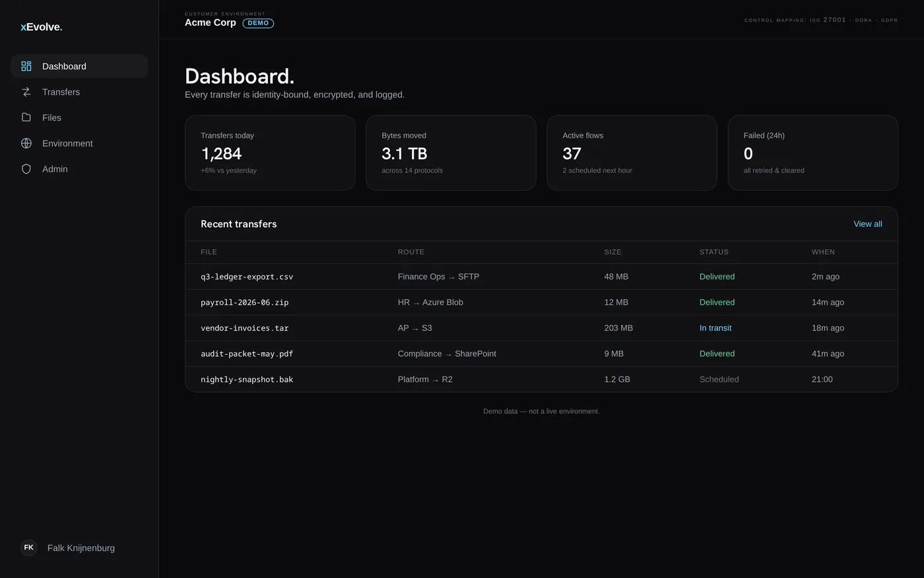Click the Environment globe icon
Viewport: 924px width, 578px height.
[26, 143]
